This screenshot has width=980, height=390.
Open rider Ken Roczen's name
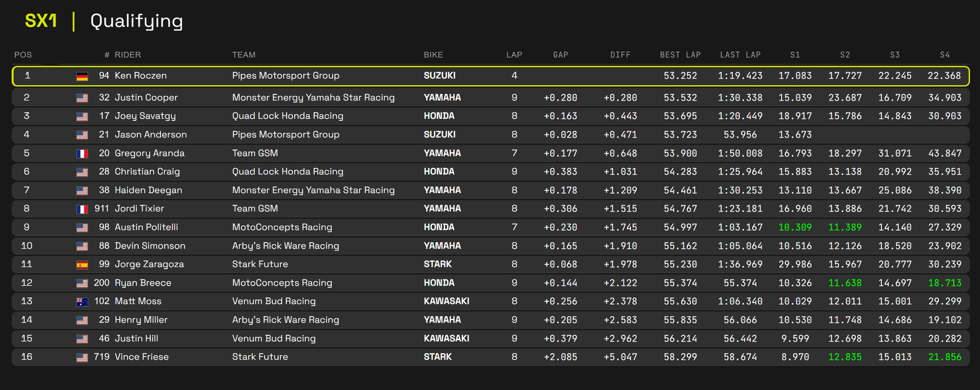(x=141, y=76)
